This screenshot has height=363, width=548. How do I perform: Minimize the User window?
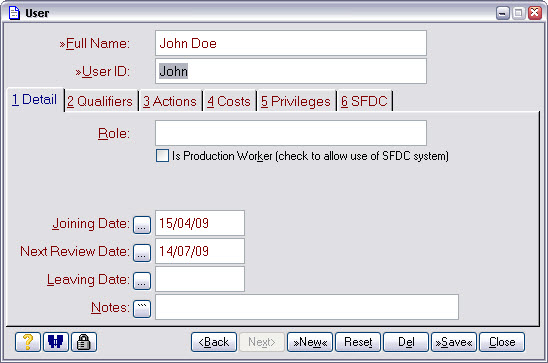click(503, 13)
